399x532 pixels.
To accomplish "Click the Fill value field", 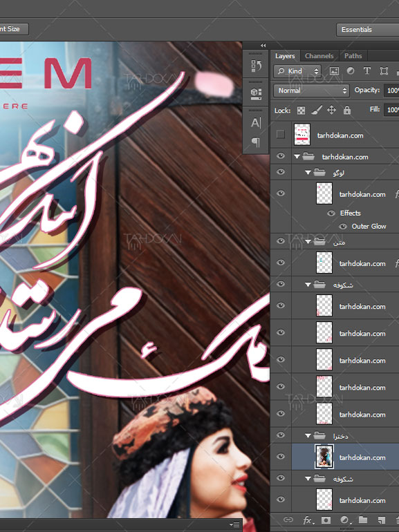I will [391, 110].
